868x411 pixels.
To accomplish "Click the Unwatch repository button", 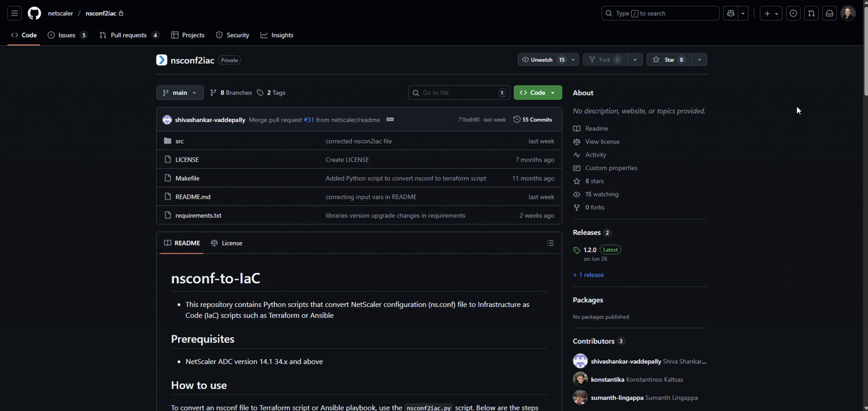I will point(542,60).
